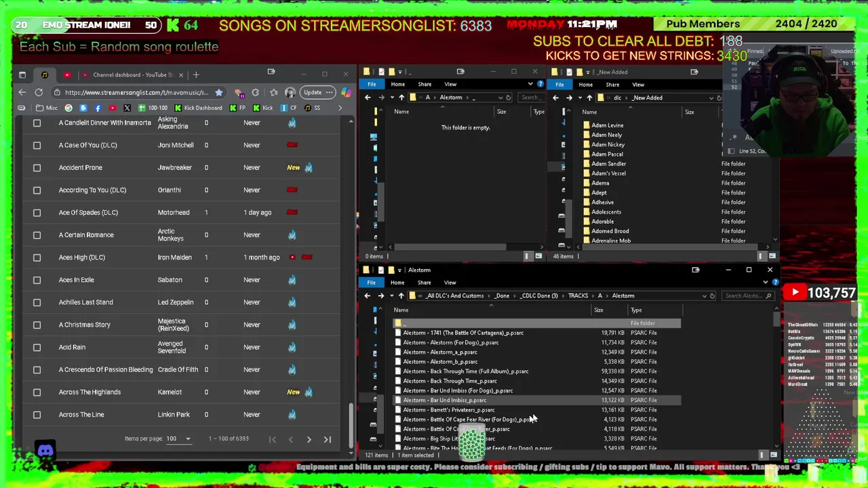
Task: Jump to last page of songs
Action: tap(327, 439)
